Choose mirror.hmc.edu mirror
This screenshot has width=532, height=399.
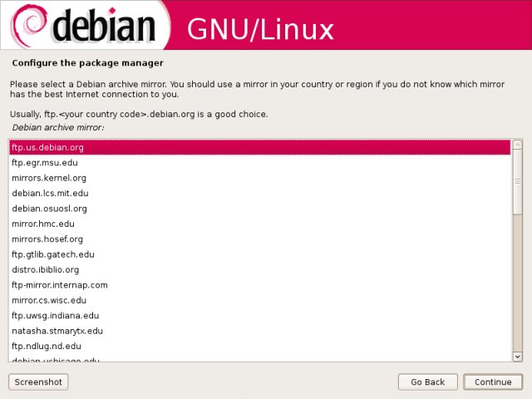[x=44, y=224]
